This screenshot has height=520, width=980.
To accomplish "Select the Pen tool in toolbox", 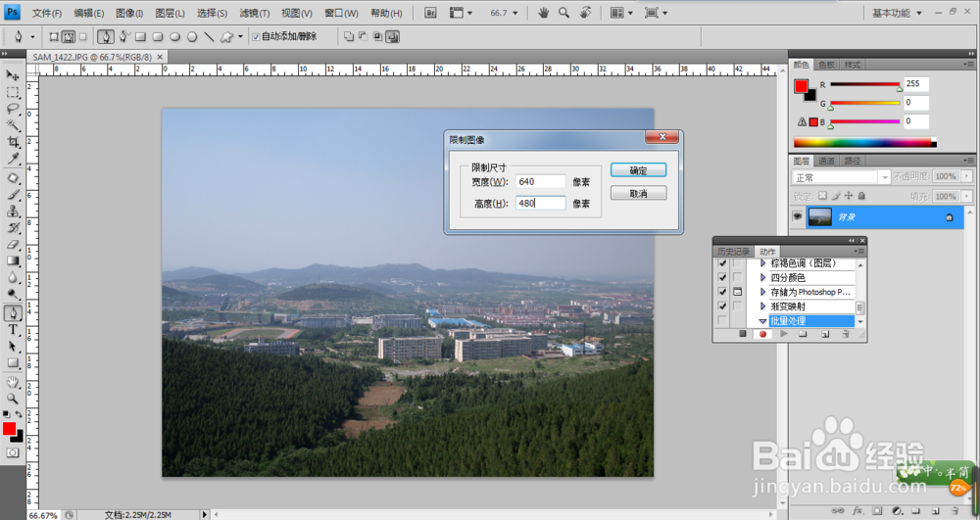I will [13, 312].
